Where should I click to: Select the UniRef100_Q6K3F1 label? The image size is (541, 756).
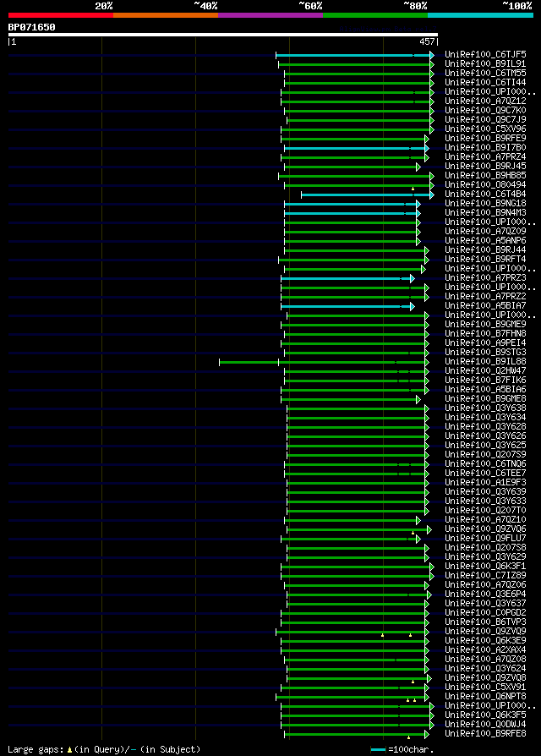coord(485,567)
